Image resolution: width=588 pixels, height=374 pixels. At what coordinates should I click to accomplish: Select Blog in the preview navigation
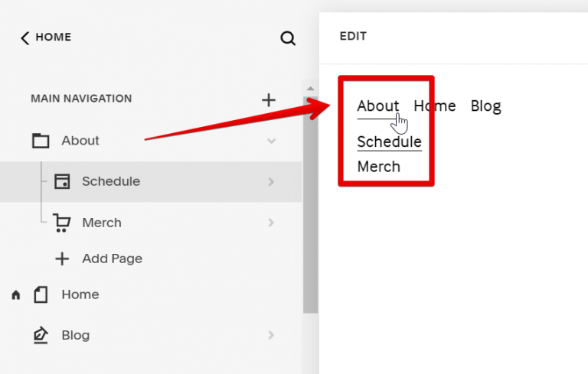[x=485, y=106]
